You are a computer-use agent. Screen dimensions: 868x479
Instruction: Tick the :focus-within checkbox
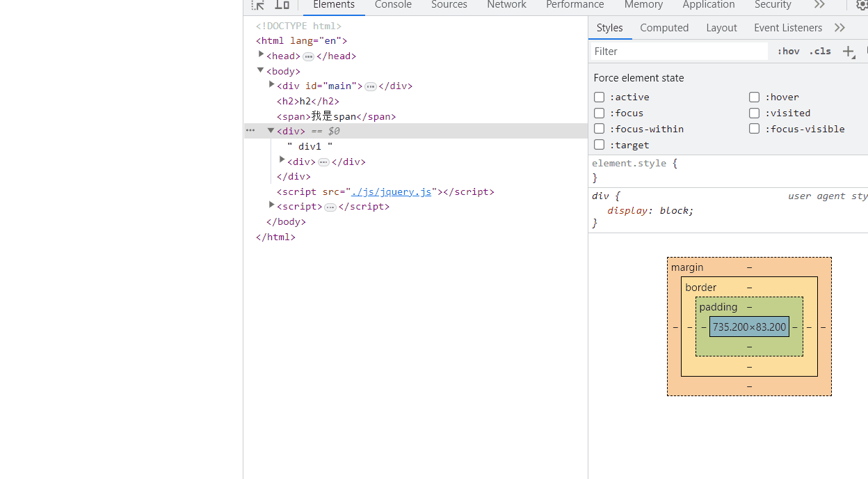pos(599,129)
